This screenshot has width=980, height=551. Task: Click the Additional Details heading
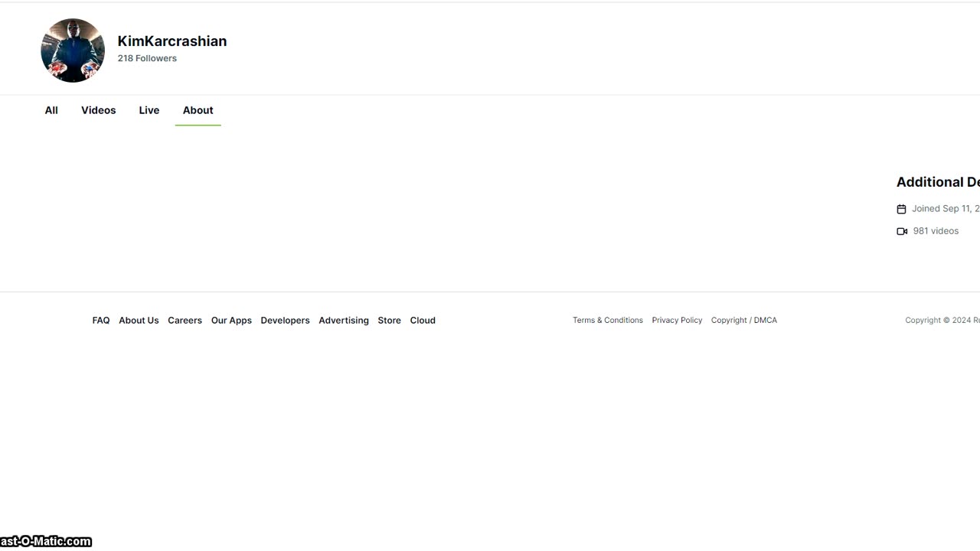click(938, 182)
